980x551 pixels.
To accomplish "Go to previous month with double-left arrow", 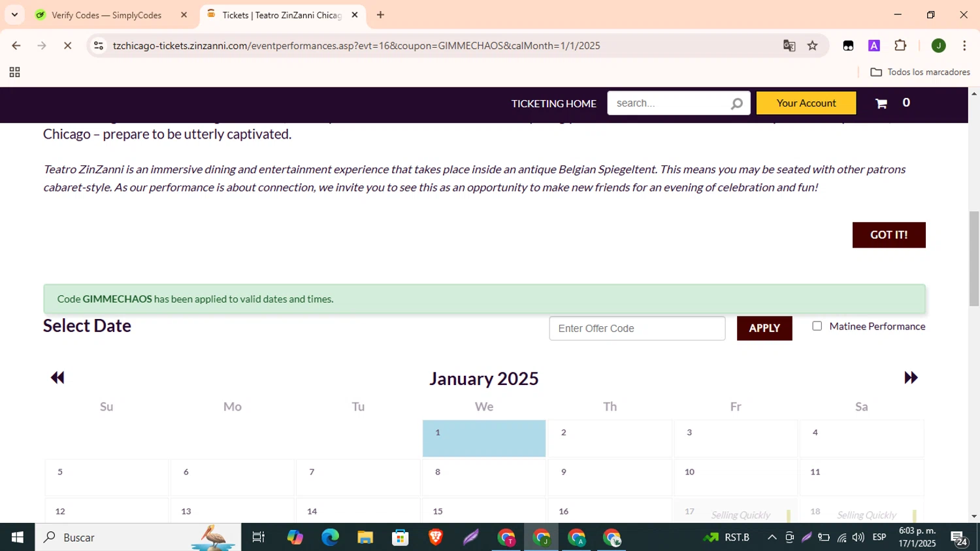I will click(57, 378).
